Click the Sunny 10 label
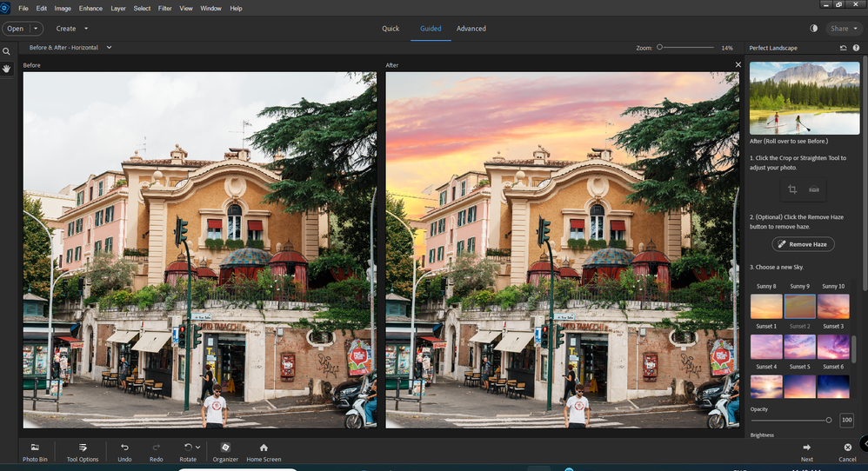This screenshot has height=471, width=868. click(833, 287)
